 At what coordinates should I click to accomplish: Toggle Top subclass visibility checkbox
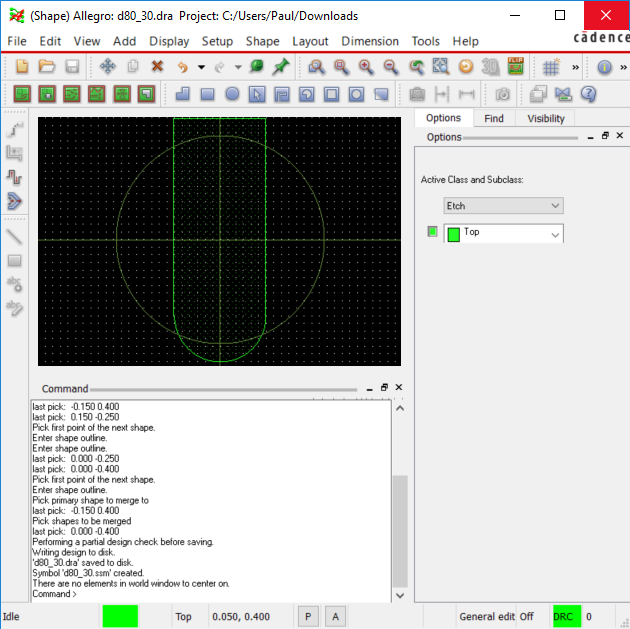432,231
